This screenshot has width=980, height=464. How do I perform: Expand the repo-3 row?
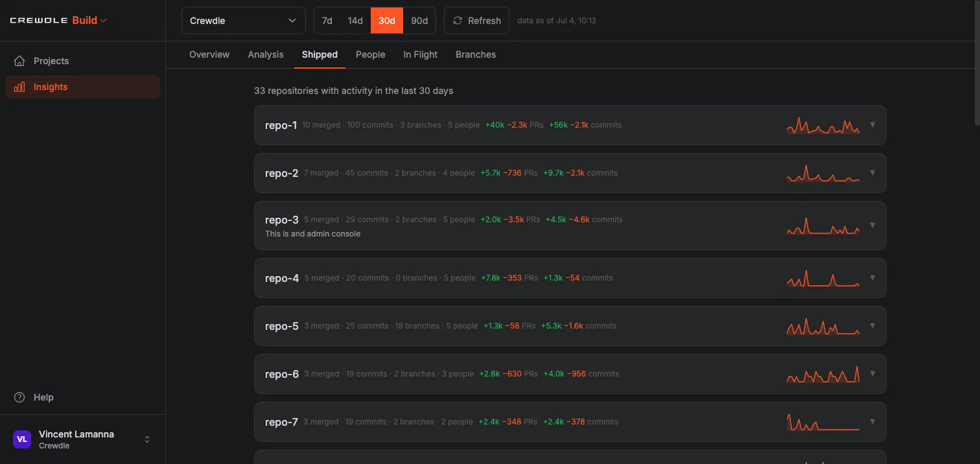pyautogui.click(x=872, y=225)
